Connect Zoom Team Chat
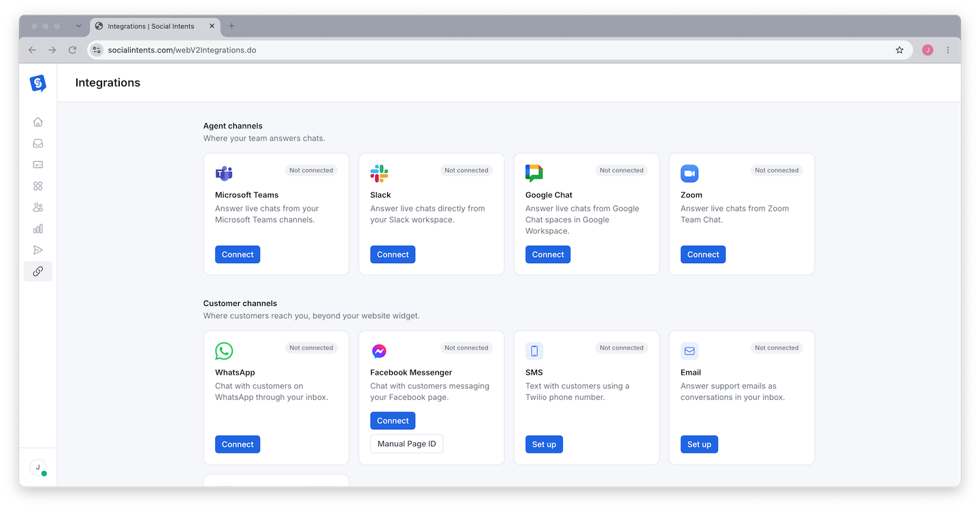980x510 pixels. click(703, 254)
